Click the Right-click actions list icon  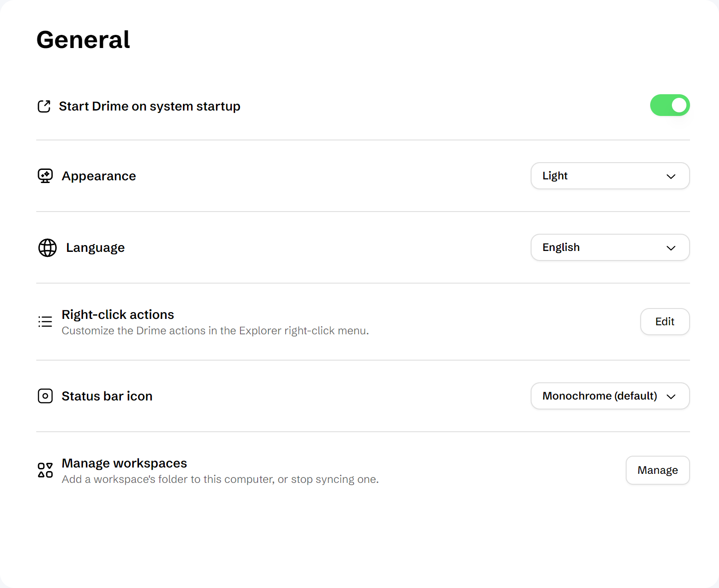click(x=45, y=322)
